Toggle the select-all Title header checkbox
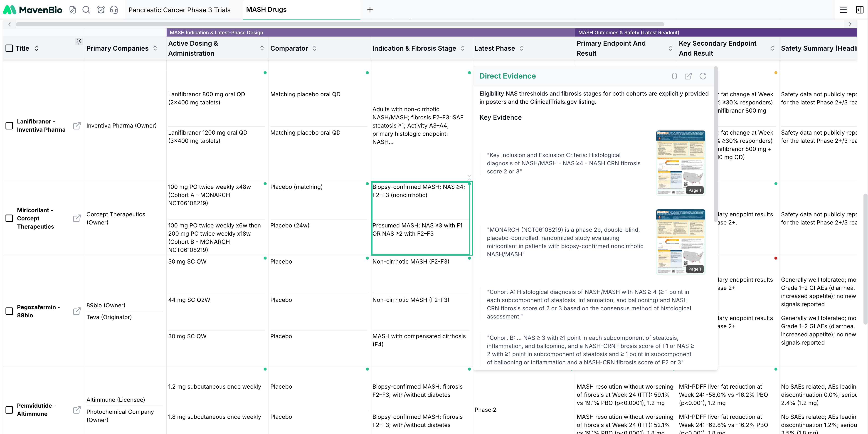This screenshot has width=868, height=434. coord(10,48)
